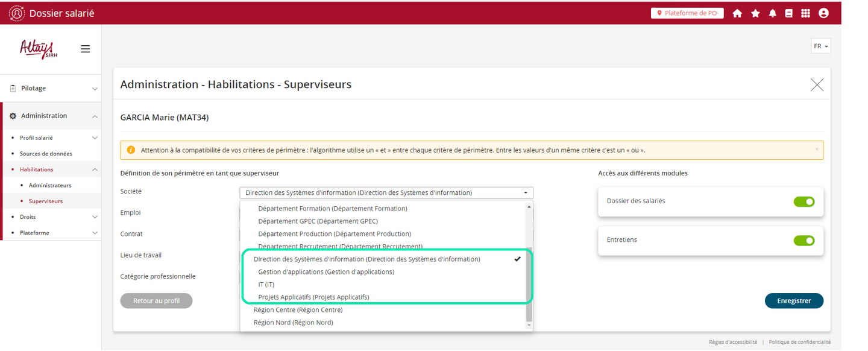Uncheck Direction des Systèmes d'information option
The width and height of the screenshot is (868, 351).
(367, 259)
